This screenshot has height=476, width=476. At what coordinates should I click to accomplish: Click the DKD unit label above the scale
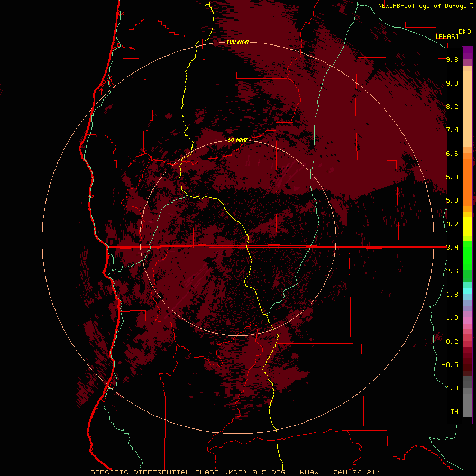tap(465, 32)
